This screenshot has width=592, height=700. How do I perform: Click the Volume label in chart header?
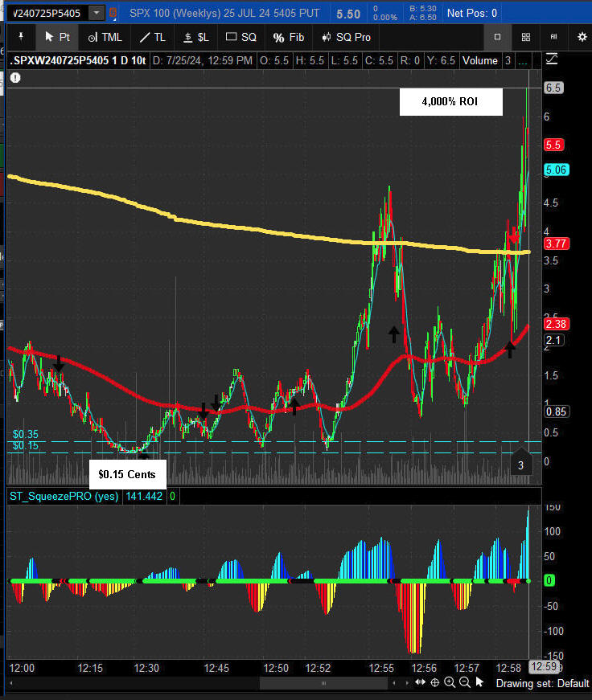coord(479,61)
